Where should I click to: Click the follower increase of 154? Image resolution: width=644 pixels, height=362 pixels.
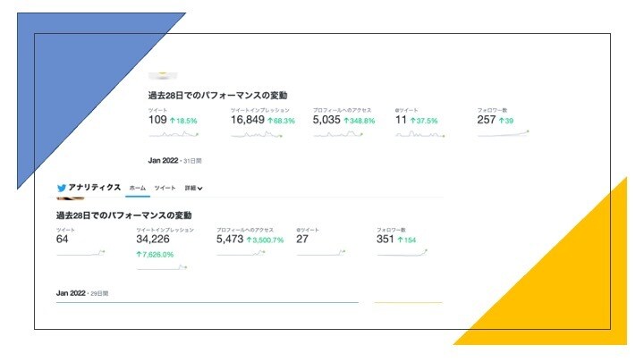point(407,240)
